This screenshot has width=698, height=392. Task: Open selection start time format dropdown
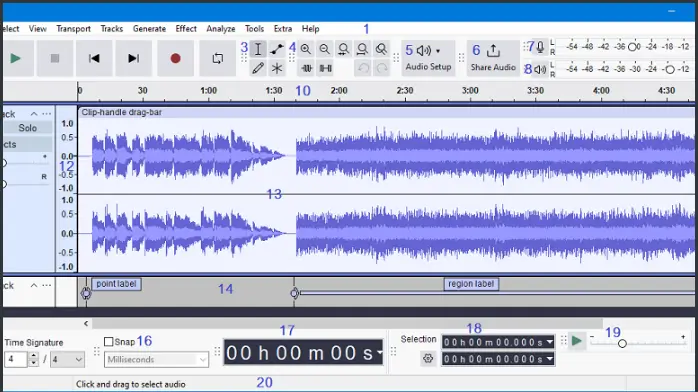tap(550, 342)
